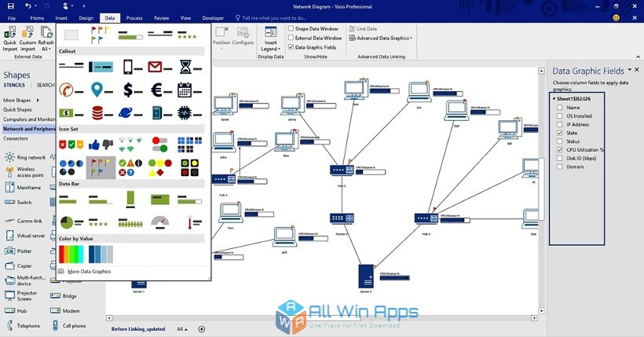Image resolution: width=644 pixels, height=337 pixels.
Task: Click the Tell me what you want search box
Action: point(271,18)
